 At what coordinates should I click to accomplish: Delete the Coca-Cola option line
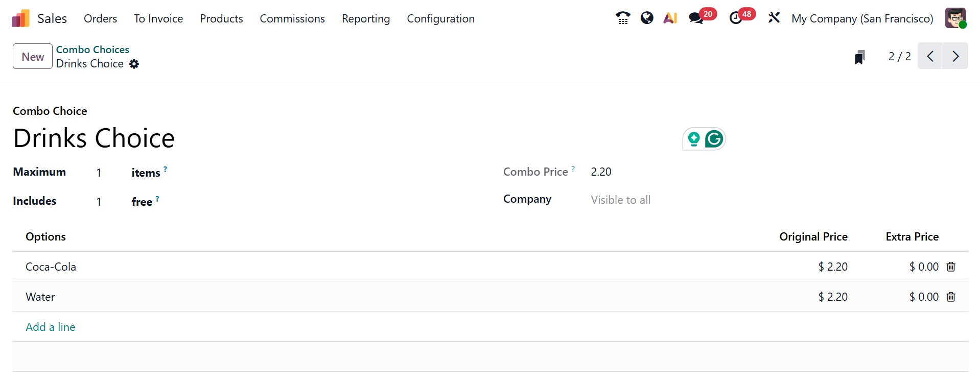pos(951,266)
